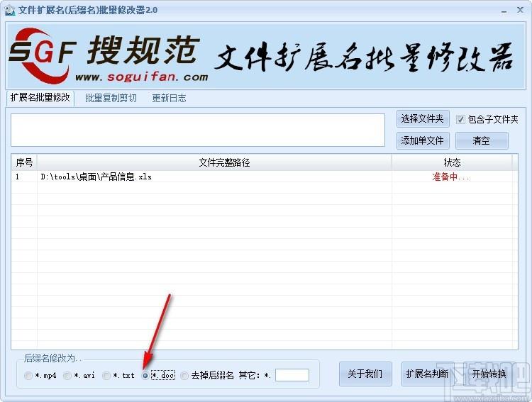Open the 更新日志 tab
The width and height of the screenshot is (532, 402).
(x=169, y=98)
